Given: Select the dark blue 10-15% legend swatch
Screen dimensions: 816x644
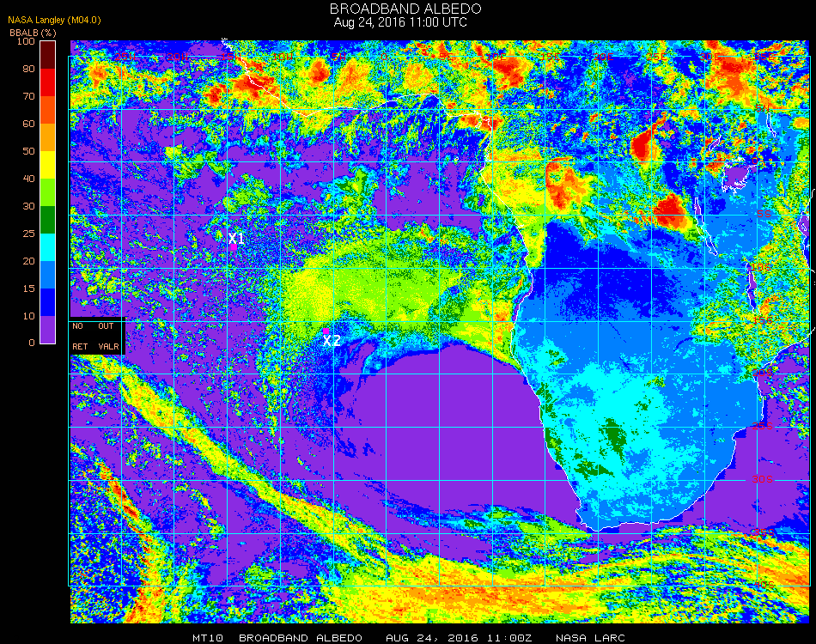Looking at the screenshot, I should 48,302.
